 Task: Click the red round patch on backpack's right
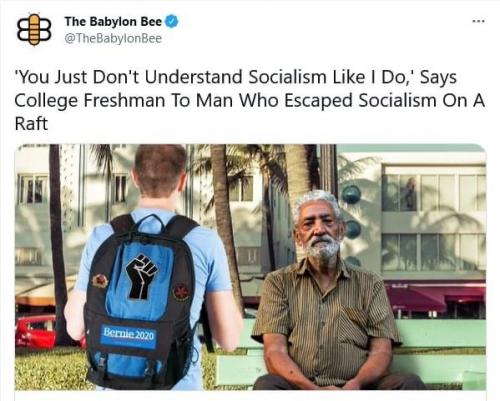point(181,292)
